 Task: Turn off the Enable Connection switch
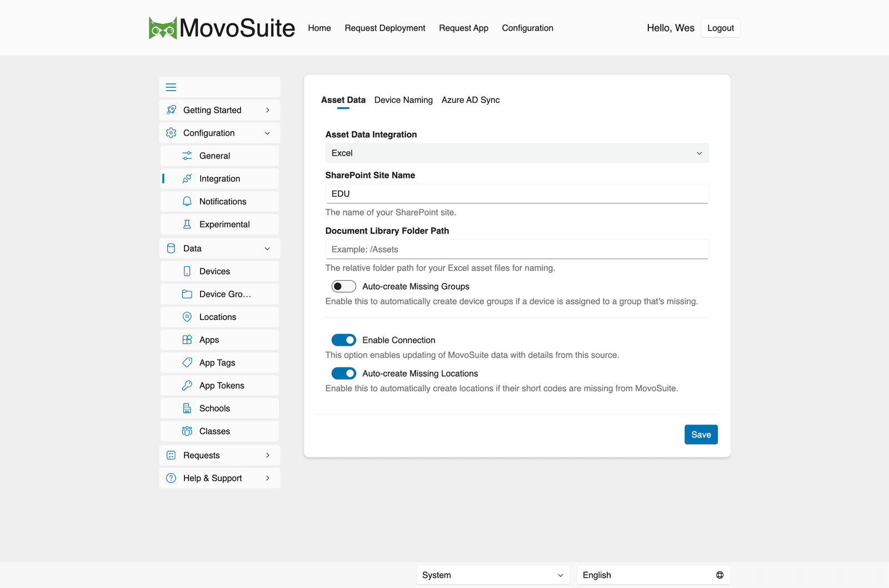coord(344,340)
